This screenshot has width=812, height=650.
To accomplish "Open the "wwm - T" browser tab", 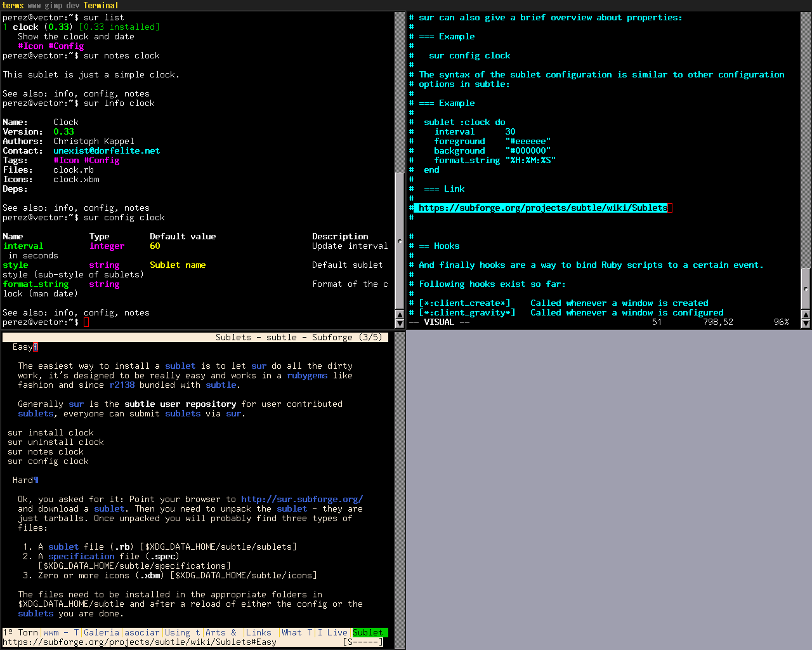I will (61, 633).
